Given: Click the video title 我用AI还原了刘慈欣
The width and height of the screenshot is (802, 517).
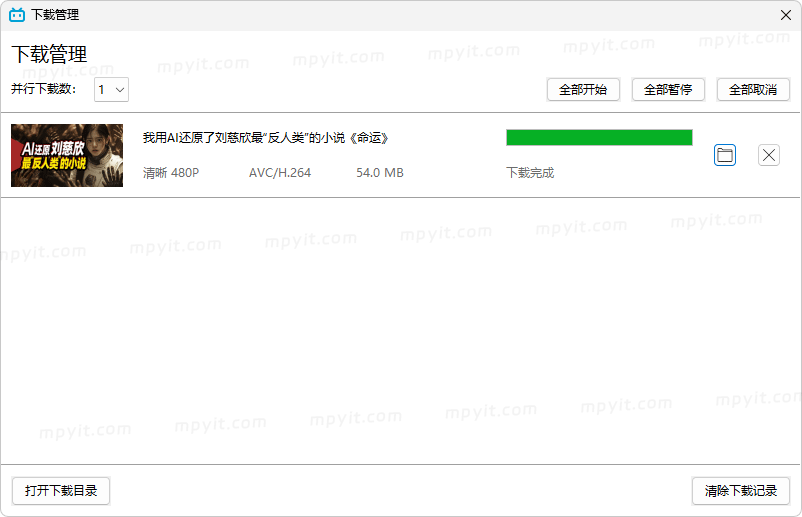Looking at the screenshot, I should (x=265, y=138).
